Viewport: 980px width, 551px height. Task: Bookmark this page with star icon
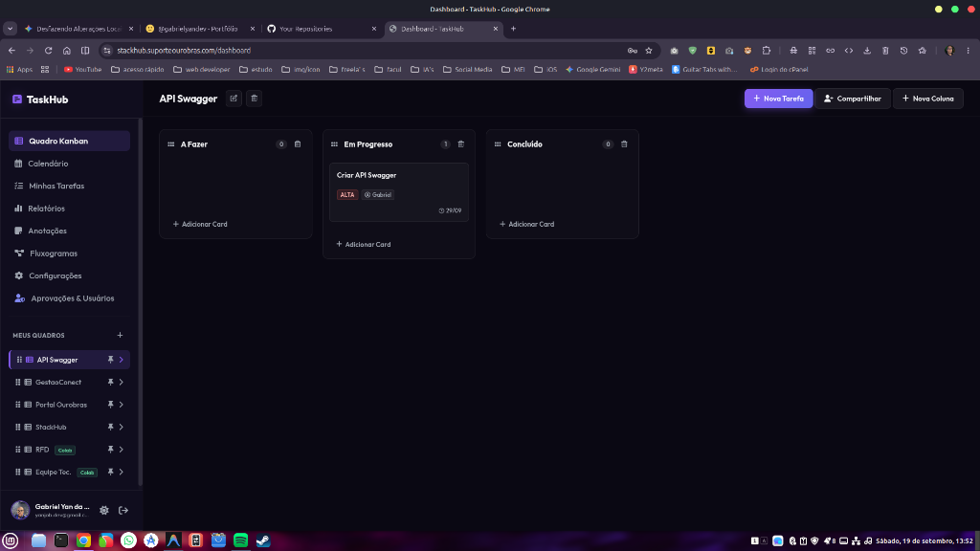(x=649, y=51)
